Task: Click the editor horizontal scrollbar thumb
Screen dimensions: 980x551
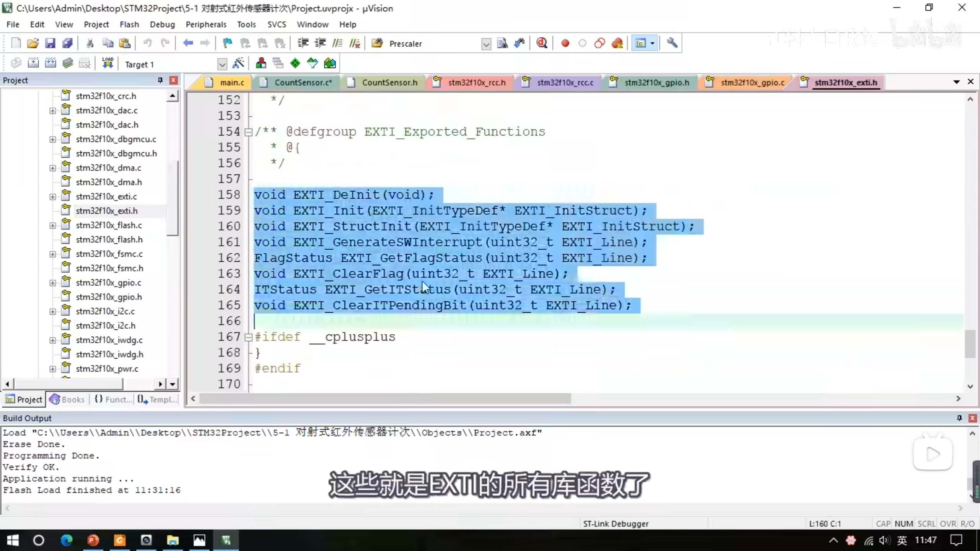Action: point(385,399)
